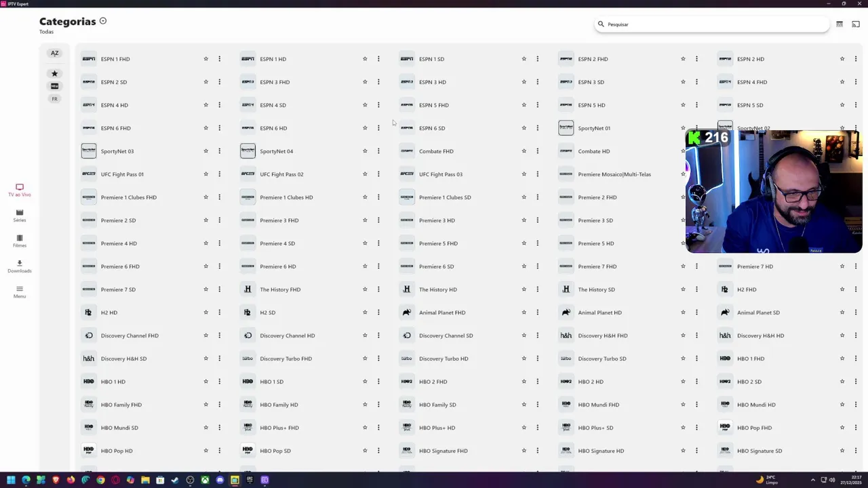This screenshot has height=488, width=868.
Task: Open the Combate HD channel
Action: click(x=594, y=151)
